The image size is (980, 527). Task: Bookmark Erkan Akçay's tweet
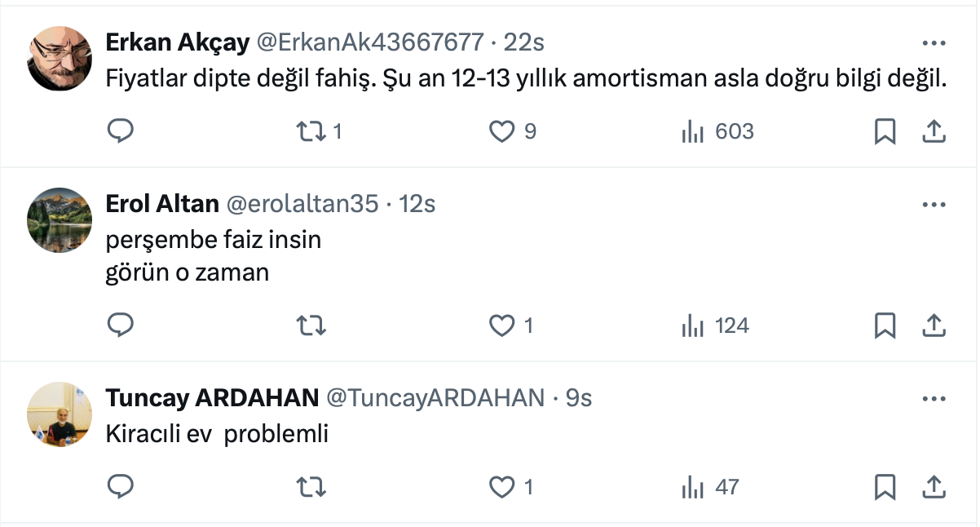click(x=885, y=131)
